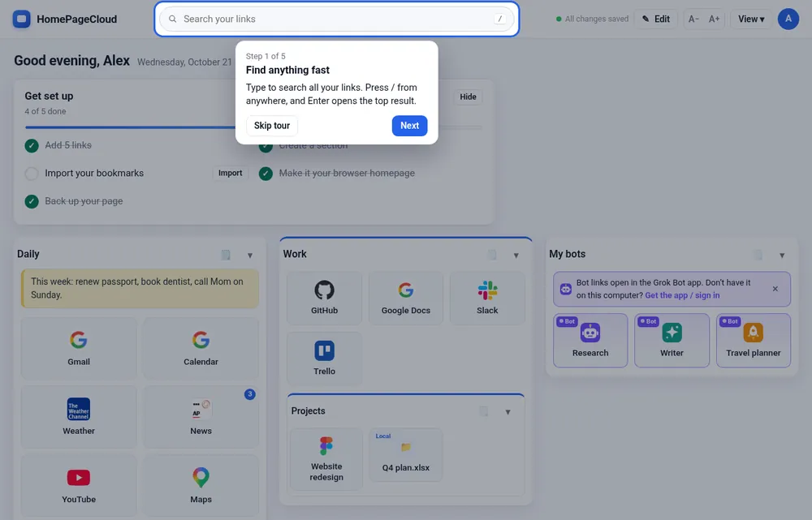This screenshot has width=812, height=520.
Task: Open the Calendar tile
Action: [201, 348]
